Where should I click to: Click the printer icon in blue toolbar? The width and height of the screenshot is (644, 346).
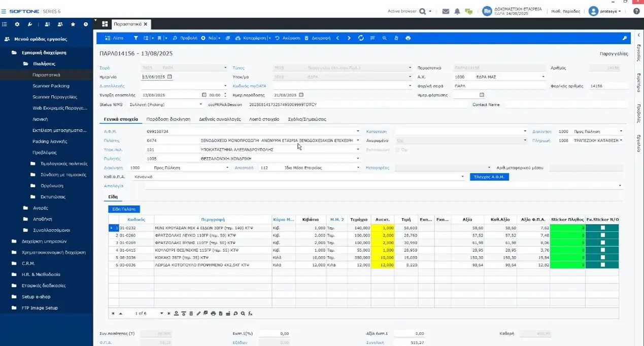(x=408, y=38)
